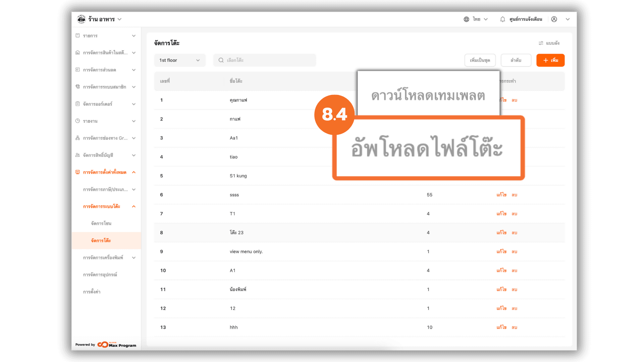Screen dimensions: 644x362
Task: Select จัดการโซน in sidebar
Action: (x=101, y=224)
